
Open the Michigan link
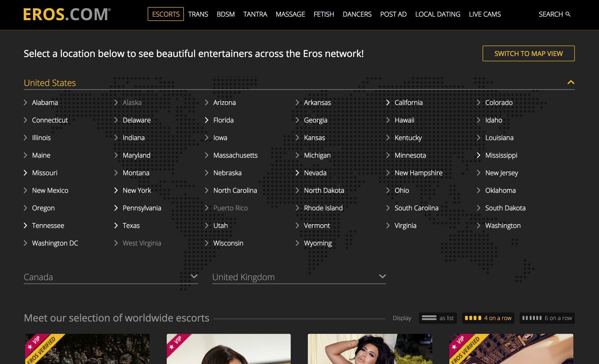317,155
